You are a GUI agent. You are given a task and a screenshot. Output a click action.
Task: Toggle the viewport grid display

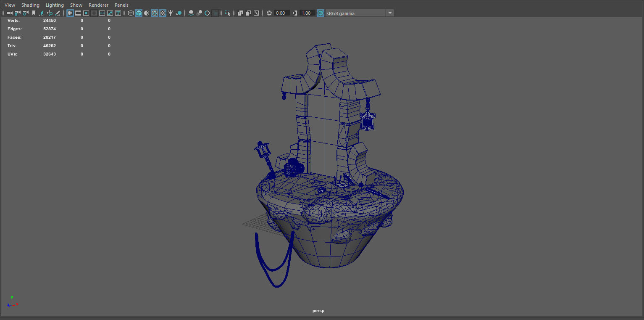(70, 13)
